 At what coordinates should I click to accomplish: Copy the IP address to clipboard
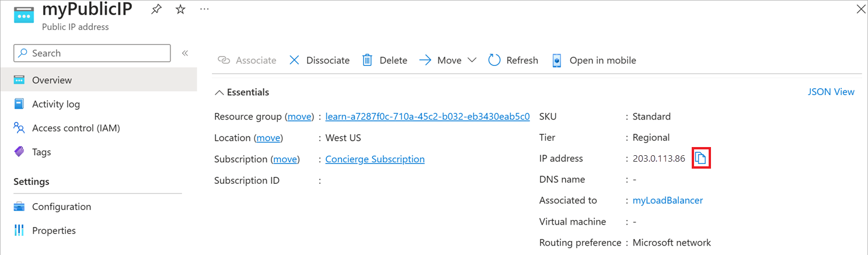click(x=700, y=158)
